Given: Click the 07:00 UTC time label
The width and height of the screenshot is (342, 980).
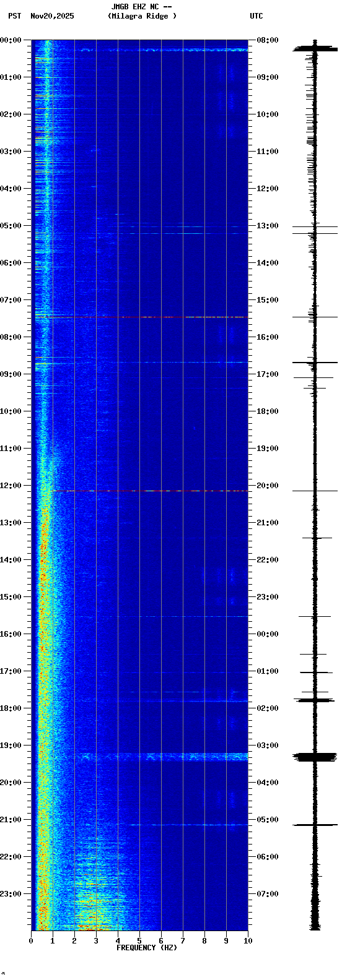Looking at the screenshot, I should coord(268,894).
